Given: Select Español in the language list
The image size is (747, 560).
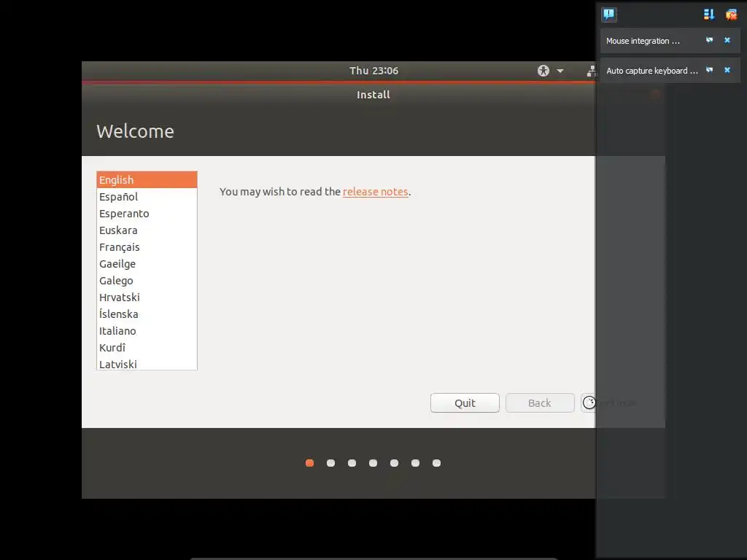Looking at the screenshot, I should click(147, 197).
